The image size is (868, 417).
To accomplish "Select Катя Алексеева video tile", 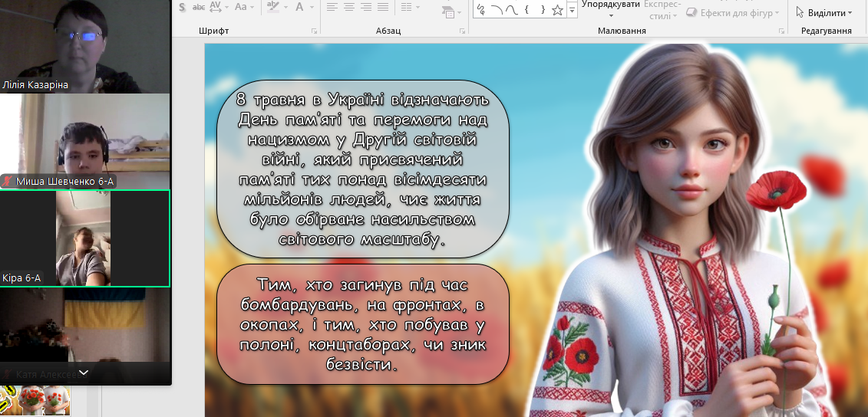I will (x=84, y=335).
